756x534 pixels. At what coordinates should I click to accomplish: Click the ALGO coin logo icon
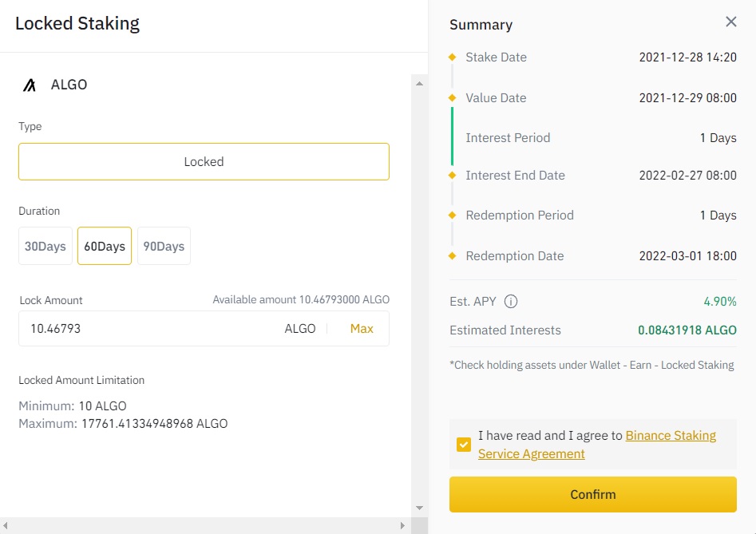30,85
